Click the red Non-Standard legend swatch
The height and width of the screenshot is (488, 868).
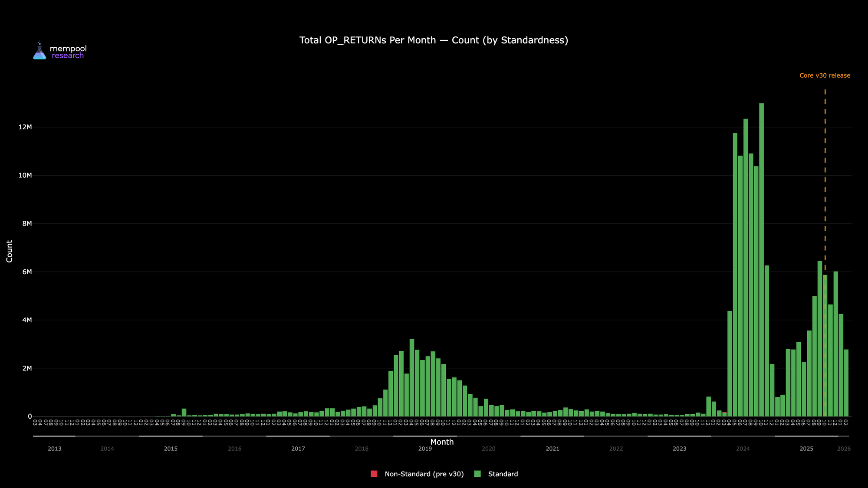pos(374,474)
